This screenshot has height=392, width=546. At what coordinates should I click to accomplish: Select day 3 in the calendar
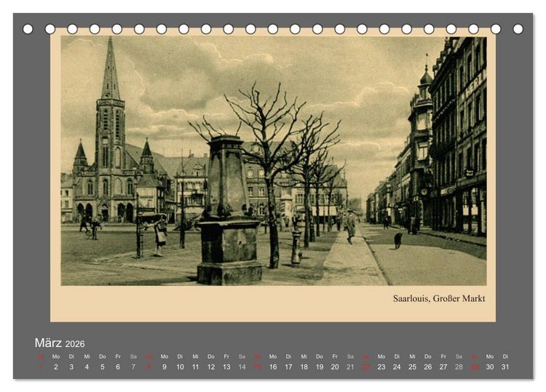[71, 367]
